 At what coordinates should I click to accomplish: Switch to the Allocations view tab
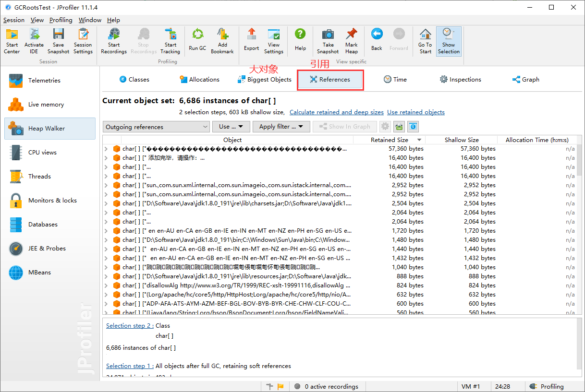[x=199, y=80]
